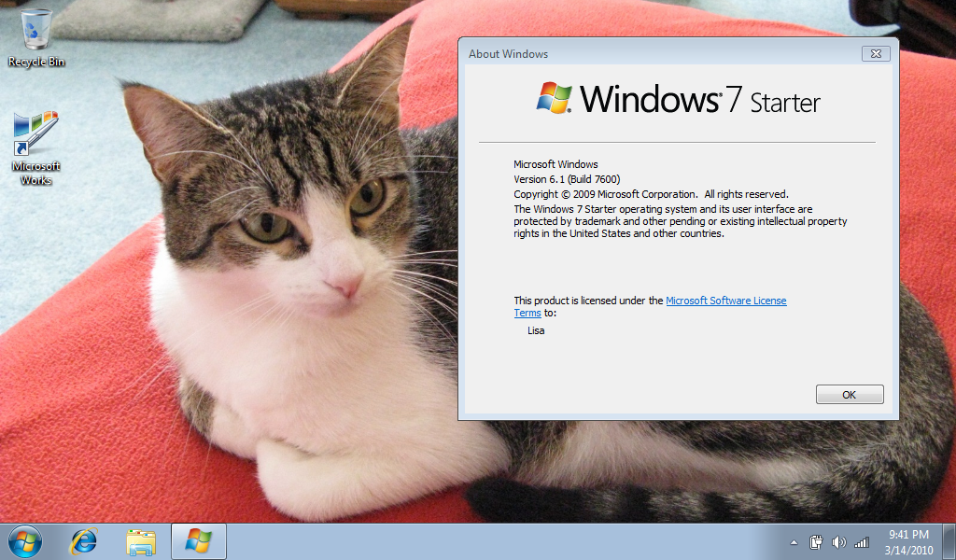The height and width of the screenshot is (560, 956).
Task: Open the volume speaker tray icon
Action: [838, 541]
